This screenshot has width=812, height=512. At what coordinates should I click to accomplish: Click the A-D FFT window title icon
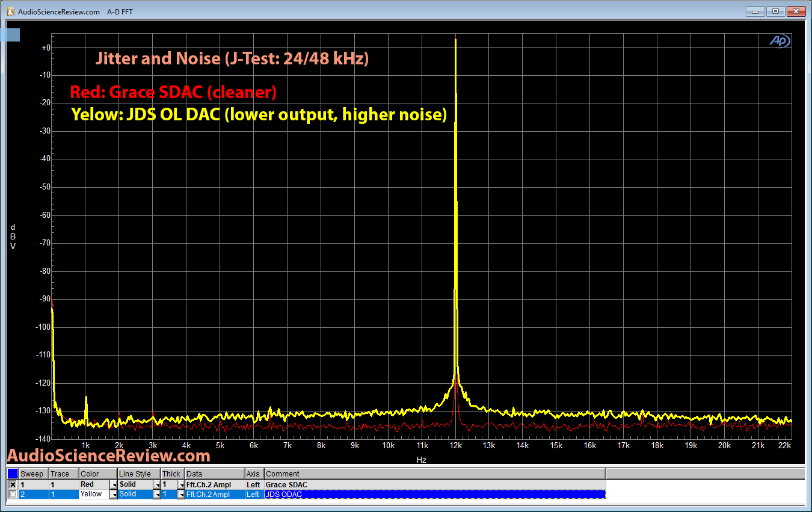point(10,11)
